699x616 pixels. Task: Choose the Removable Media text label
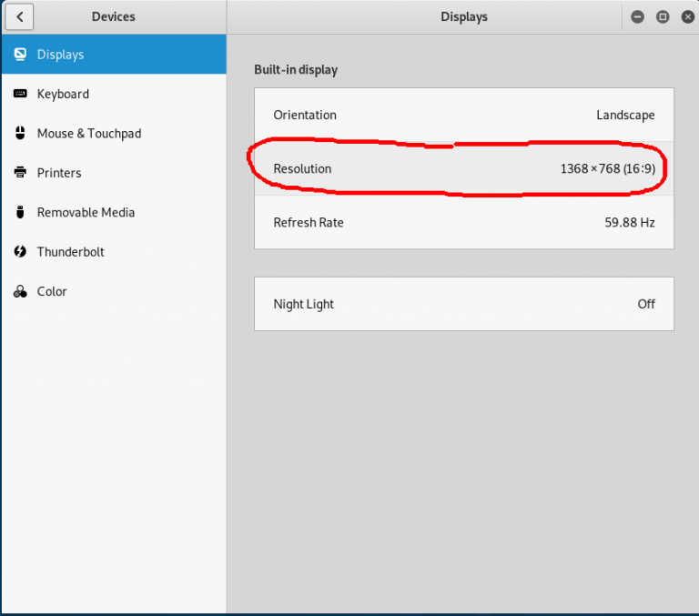[86, 212]
